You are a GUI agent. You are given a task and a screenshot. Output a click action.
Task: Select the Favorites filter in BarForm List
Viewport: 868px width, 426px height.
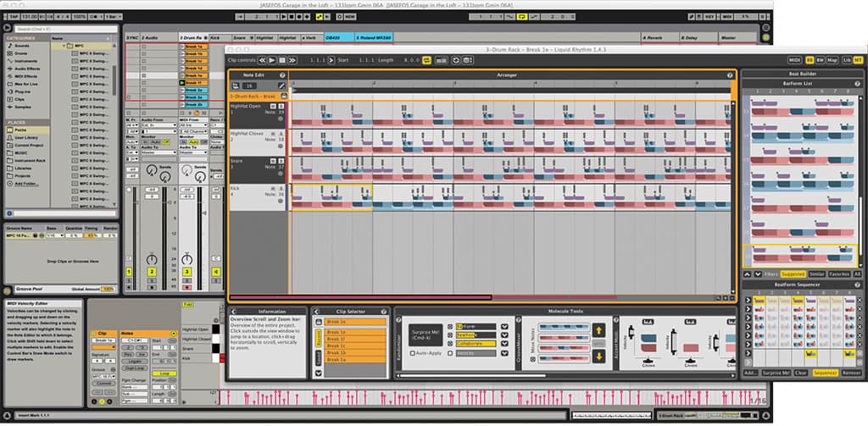[x=839, y=274]
